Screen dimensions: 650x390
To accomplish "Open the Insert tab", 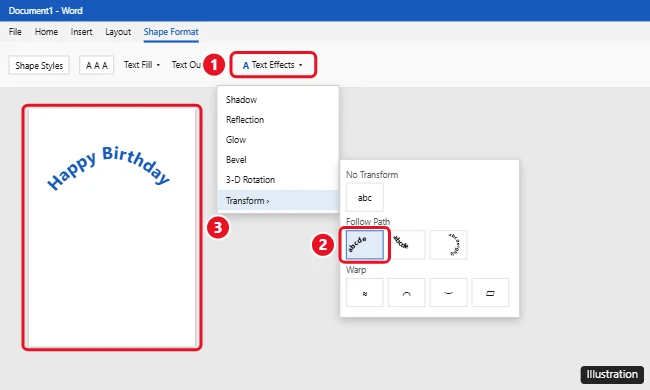I will tap(81, 32).
